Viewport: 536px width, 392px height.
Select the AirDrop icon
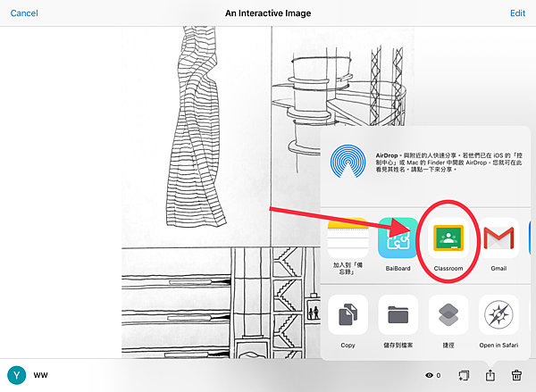point(348,162)
